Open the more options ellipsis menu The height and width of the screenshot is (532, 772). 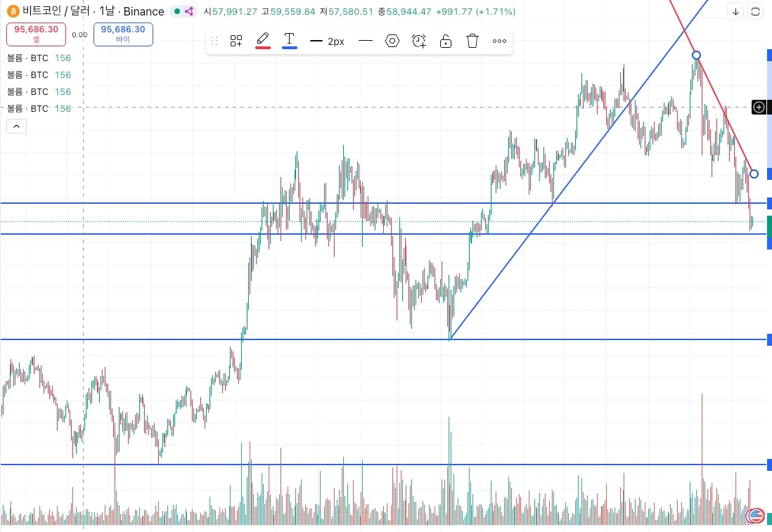(499, 41)
